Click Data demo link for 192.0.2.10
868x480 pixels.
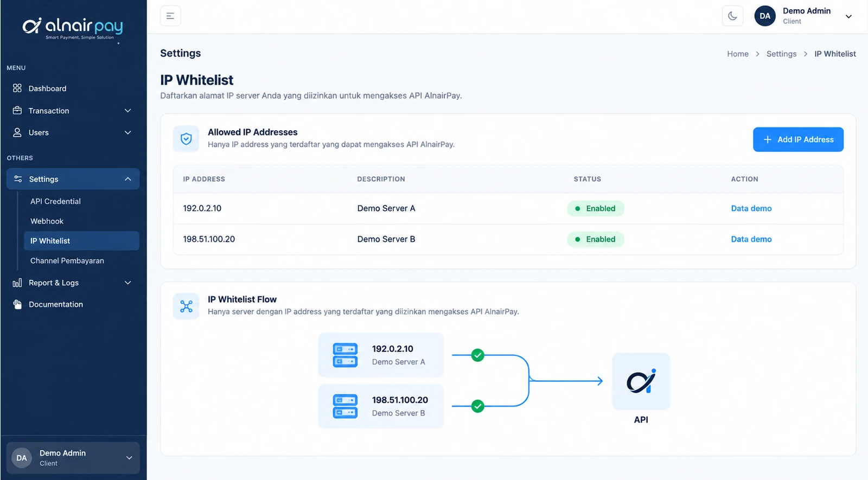[751, 208]
